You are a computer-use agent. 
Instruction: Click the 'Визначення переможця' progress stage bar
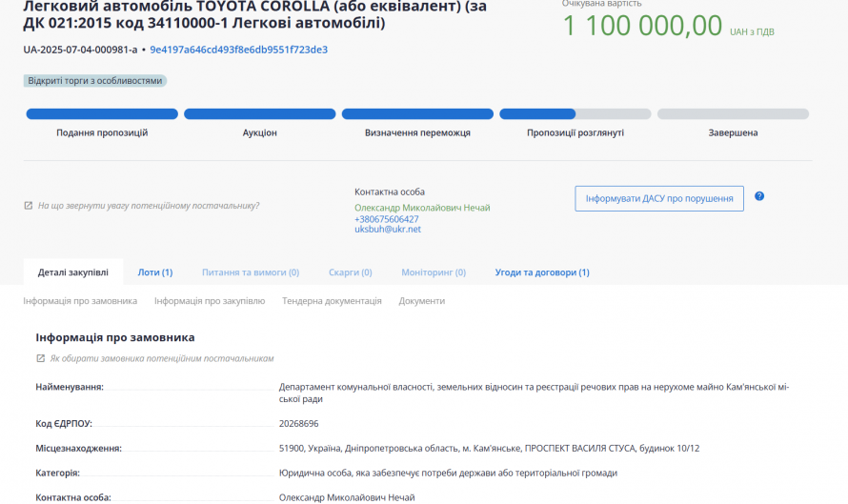click(x=417, y=114)
